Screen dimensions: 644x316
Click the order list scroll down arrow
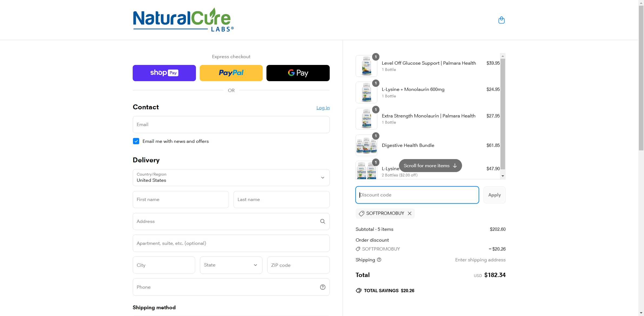tap(503, 176)
